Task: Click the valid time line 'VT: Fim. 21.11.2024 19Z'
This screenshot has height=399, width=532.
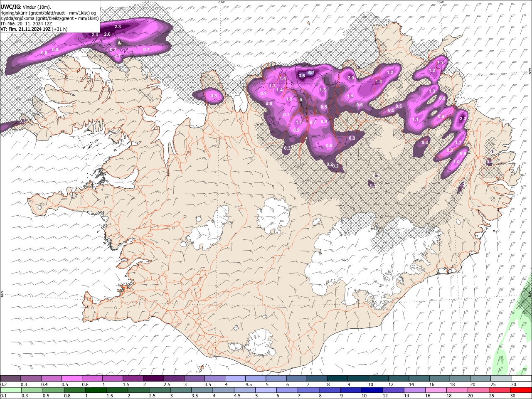Action: [26, 29]
